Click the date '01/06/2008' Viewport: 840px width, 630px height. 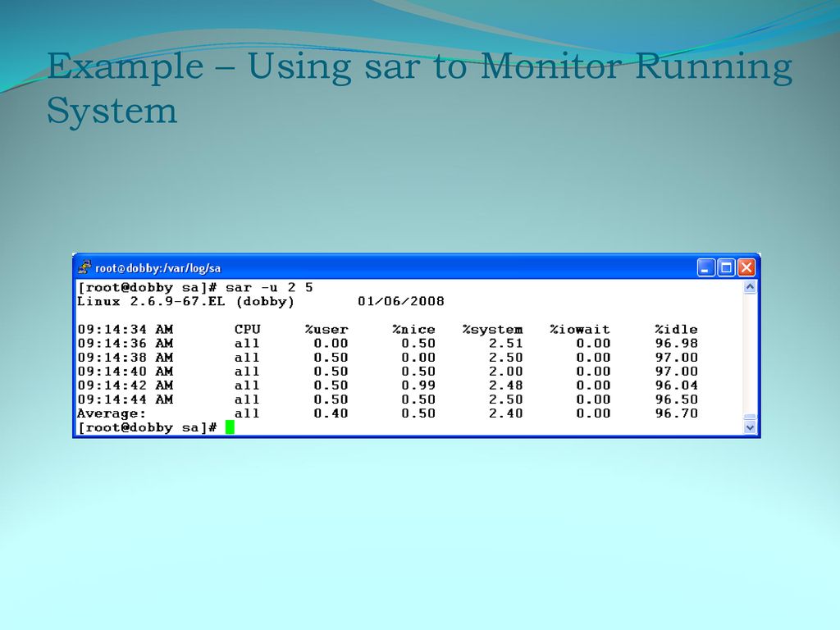[400, 302]
